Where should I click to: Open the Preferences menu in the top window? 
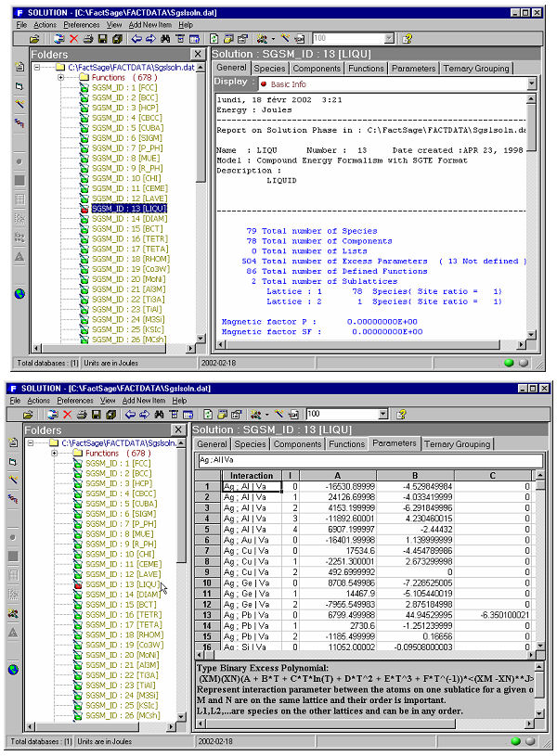[82, 25]
